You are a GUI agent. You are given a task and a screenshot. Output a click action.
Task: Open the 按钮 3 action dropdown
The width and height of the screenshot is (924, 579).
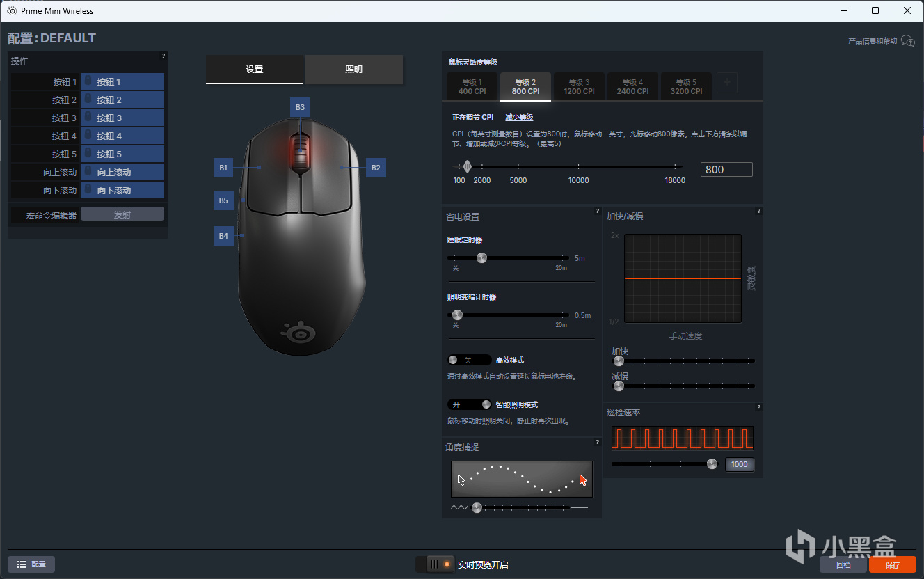[x=122, y=118]
